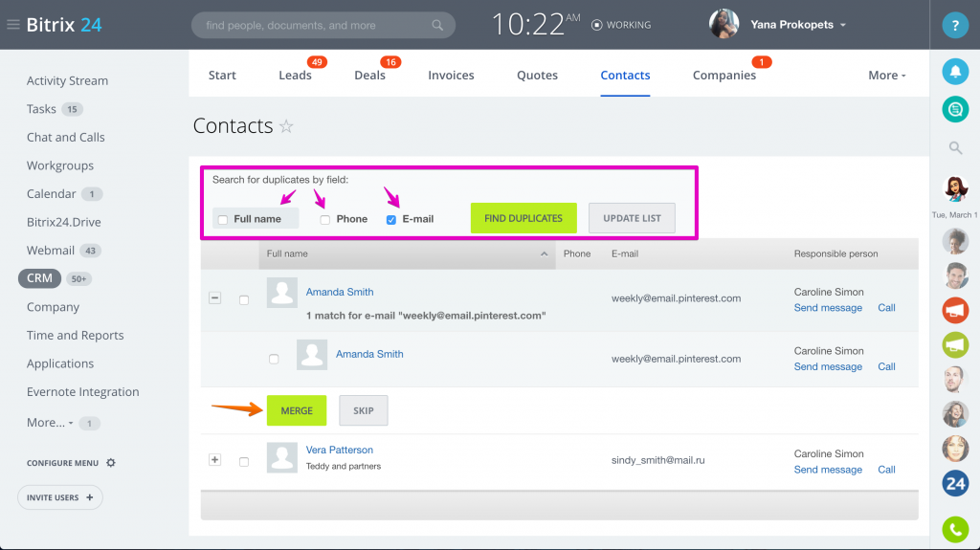Select the CRM sidebar item

click(39, 278)
